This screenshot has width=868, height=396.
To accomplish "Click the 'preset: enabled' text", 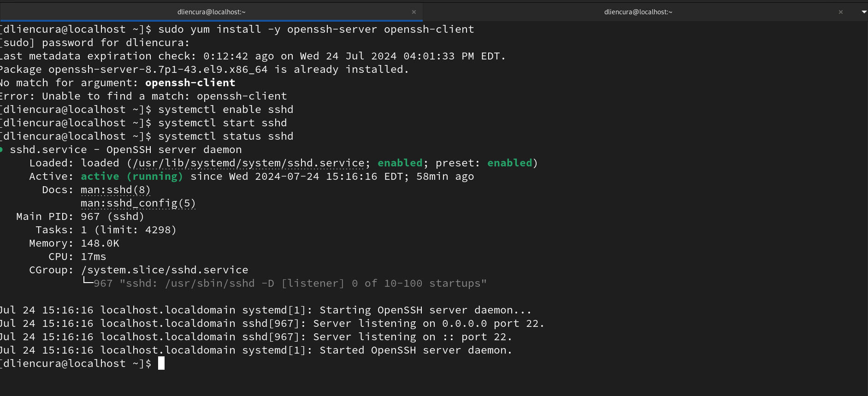I will click(484, 163).
